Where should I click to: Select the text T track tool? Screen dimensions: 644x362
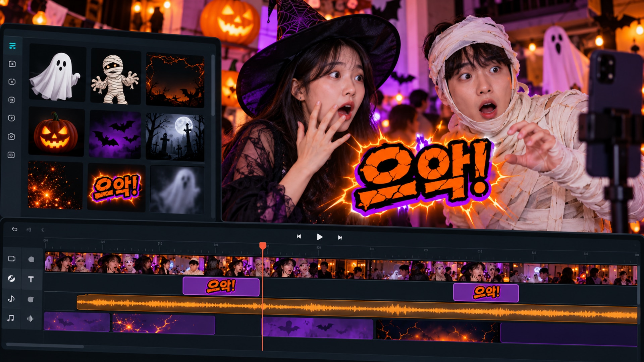coord(31,279)
